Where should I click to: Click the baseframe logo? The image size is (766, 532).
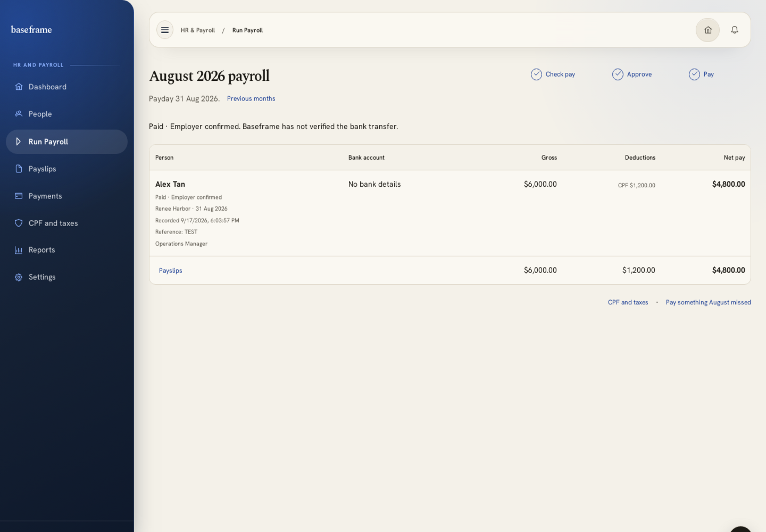pos(31,30)
